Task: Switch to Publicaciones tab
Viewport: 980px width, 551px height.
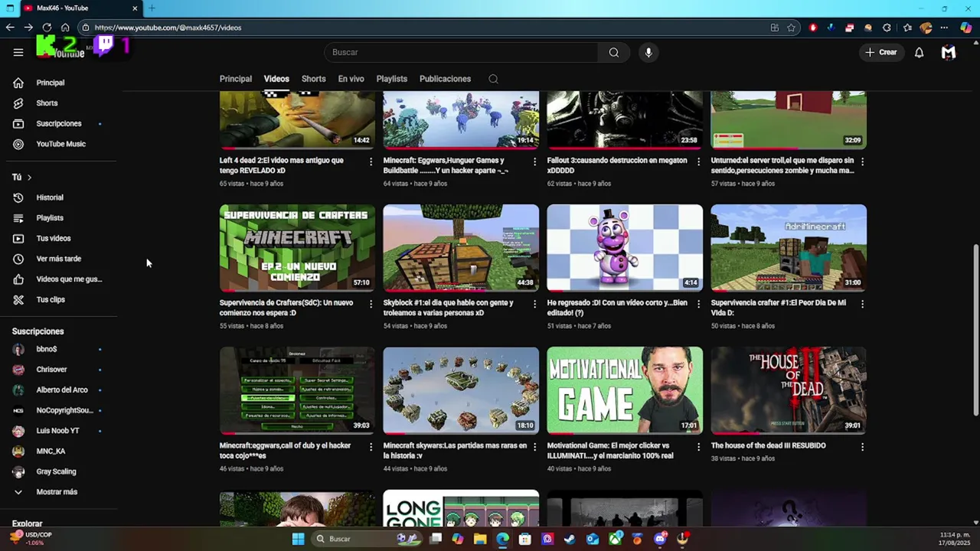Action: pos(445,79)
